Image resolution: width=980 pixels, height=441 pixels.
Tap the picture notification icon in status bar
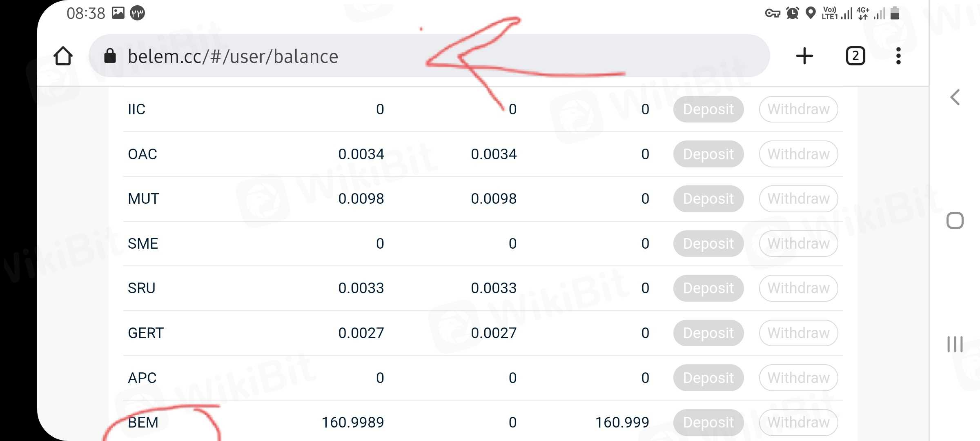tap(118, 13)
